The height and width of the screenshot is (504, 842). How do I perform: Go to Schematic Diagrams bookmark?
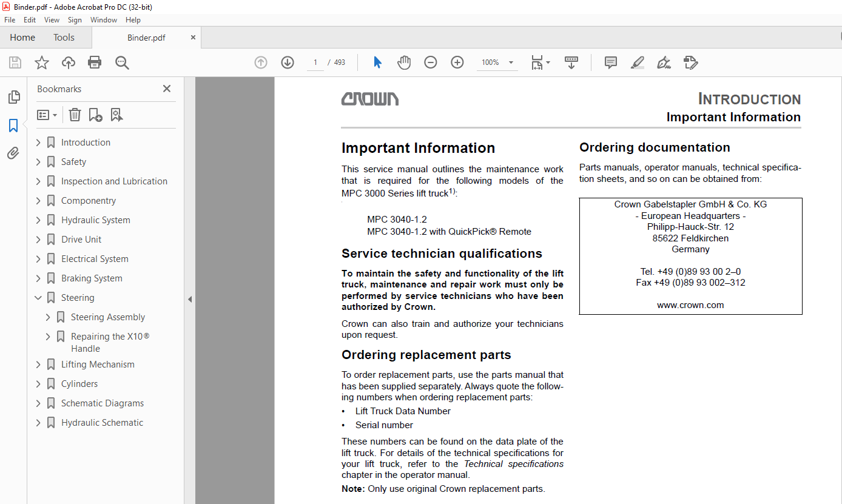tap(103, 403)
